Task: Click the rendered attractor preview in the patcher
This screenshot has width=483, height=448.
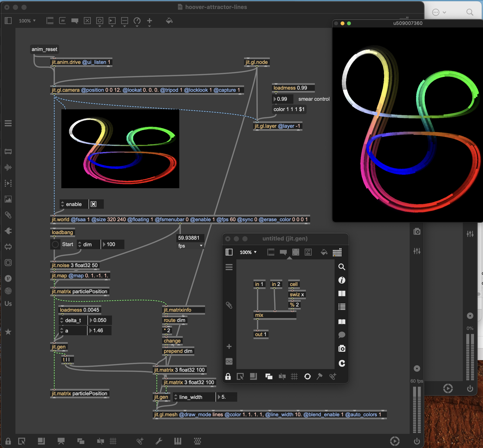Action: click(x=120, y=149)
